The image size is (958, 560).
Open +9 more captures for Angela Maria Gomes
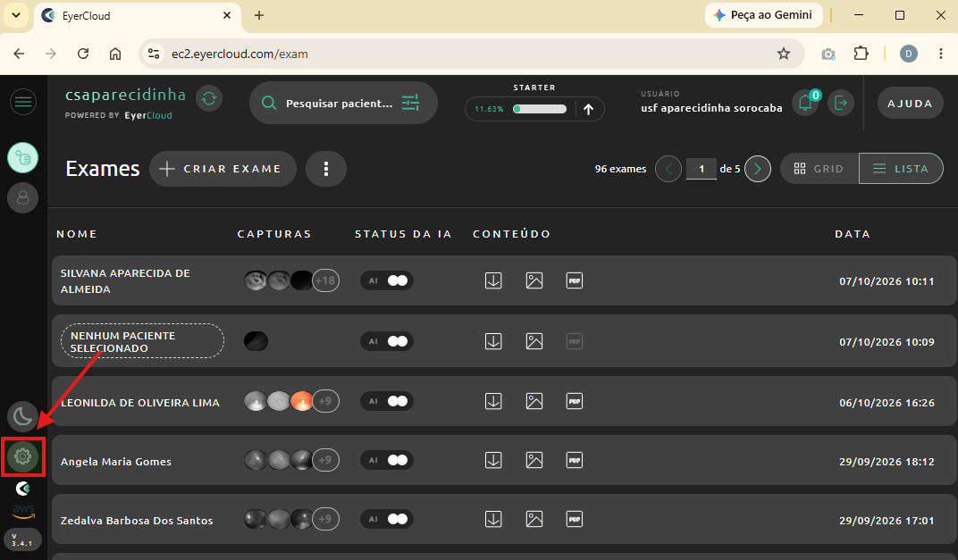[325, 460]
